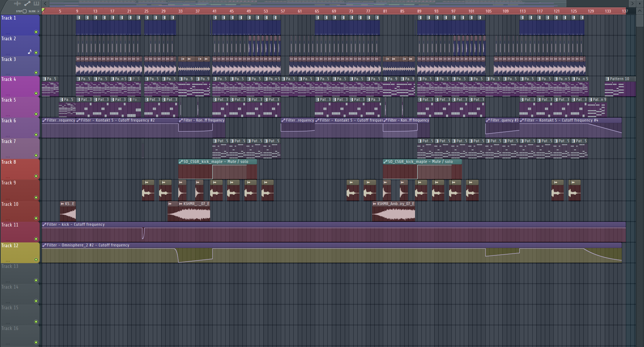Select the 'Filter - kick - Cutoff frequency' automation clip
This screenshot has width=644, height=347.
click(x=334, y=232)
